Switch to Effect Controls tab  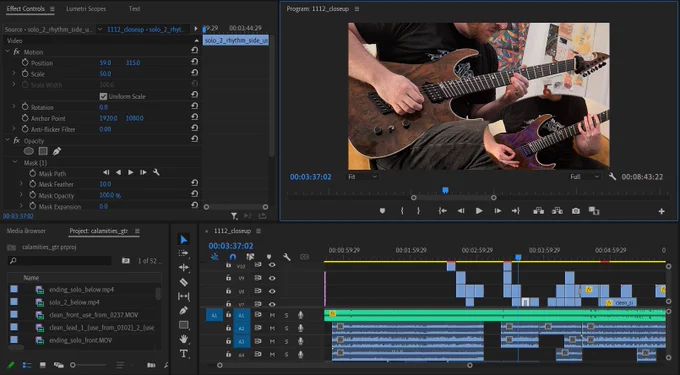[26, 9]
